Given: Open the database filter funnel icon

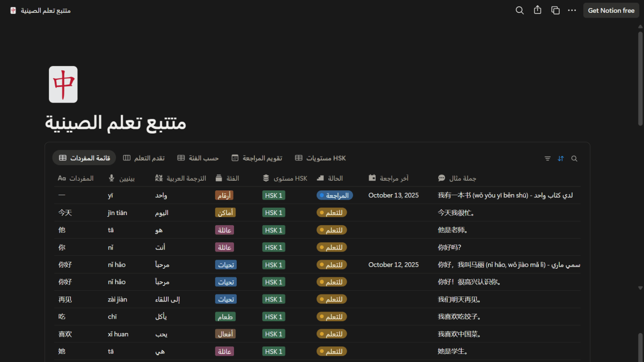Looking at the screenshot, I should [x=547, y=158].
